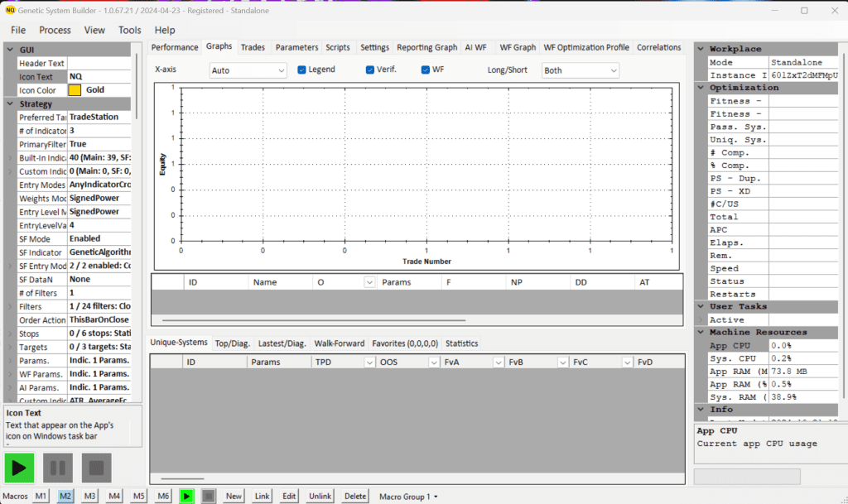Click the NQ app icon in title bar
This screenshot has width=848, height=504.
12,10
